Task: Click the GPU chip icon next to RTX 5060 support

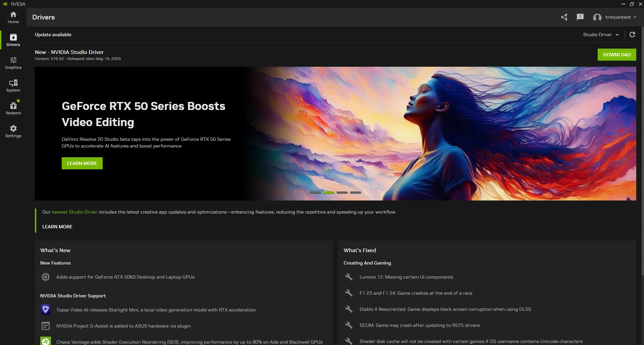Action: pyautogui.click(x=46, y=277)
